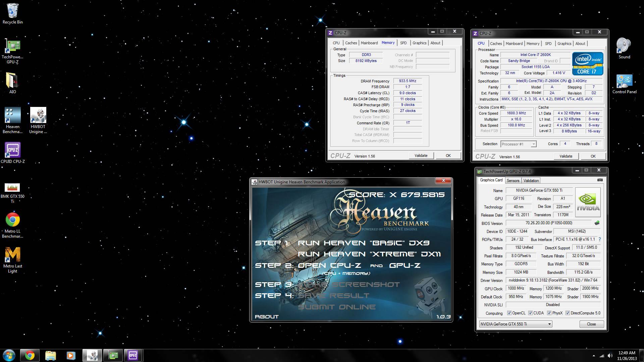Launch Metro LL Benchmark Chrome shortcut
This screenshot has width=644, height=362.
[12, 225]
